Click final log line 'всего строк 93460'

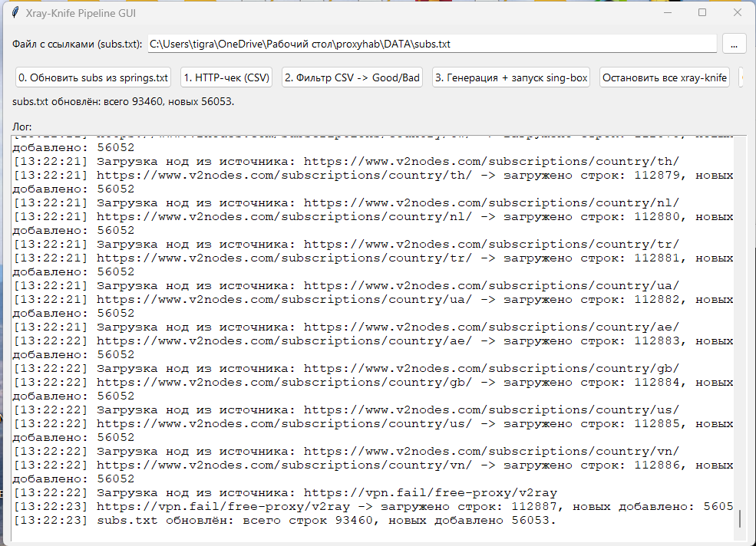click(285, 521)
